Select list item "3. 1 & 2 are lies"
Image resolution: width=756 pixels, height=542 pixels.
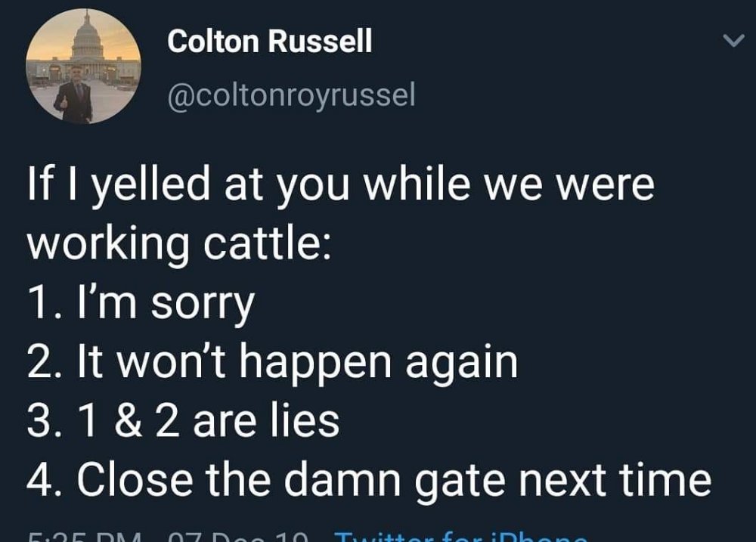(183, 421)
